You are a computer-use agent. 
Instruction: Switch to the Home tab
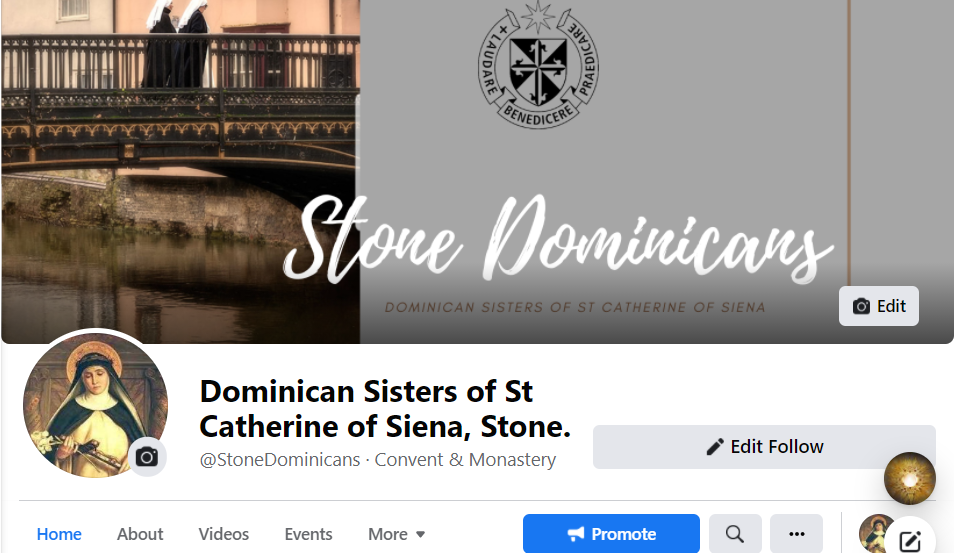pyautogui.click(x=59, y=534)
